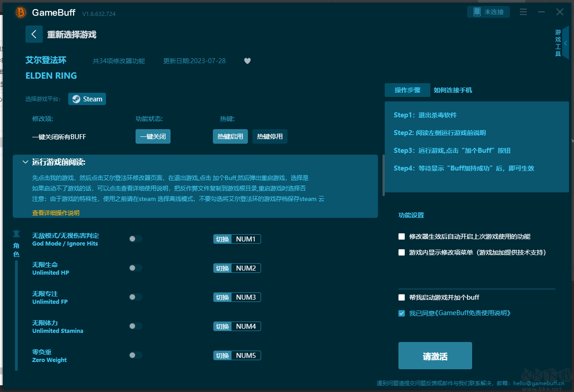Favorite Elden Ring via heart icon

247,60
